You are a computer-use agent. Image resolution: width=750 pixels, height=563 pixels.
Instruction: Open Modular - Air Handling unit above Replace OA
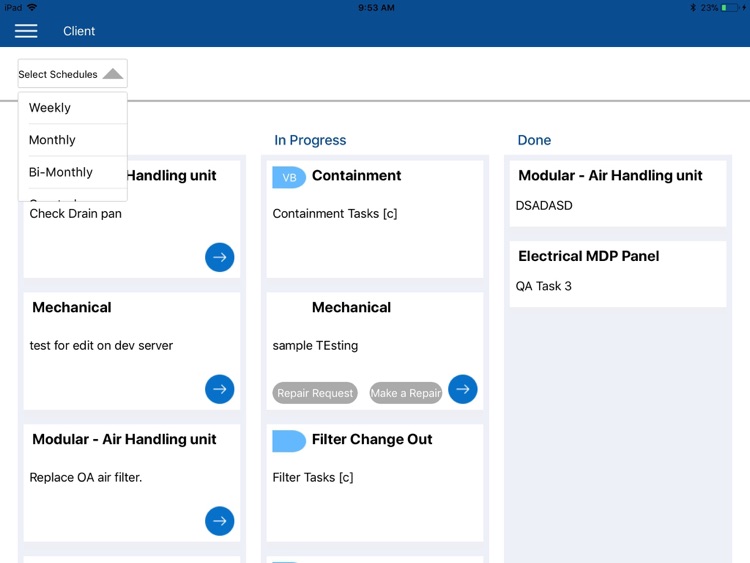pyautogui.click(x=124, y=439)
